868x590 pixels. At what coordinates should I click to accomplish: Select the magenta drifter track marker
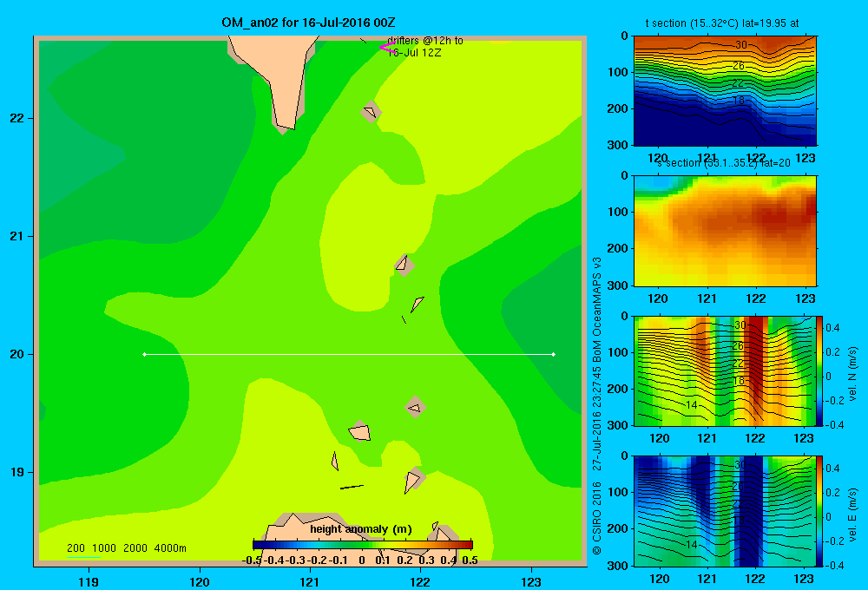pos(386,48)
